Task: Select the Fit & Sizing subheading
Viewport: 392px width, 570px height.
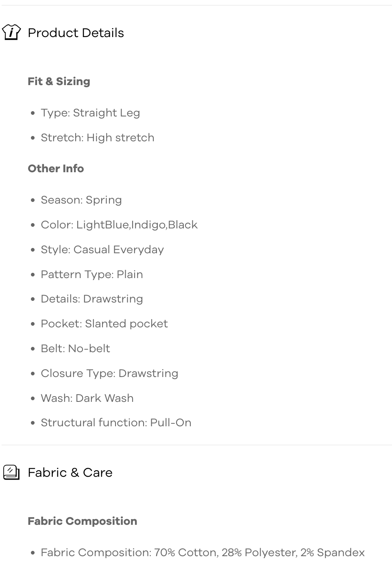Action: 59,81
